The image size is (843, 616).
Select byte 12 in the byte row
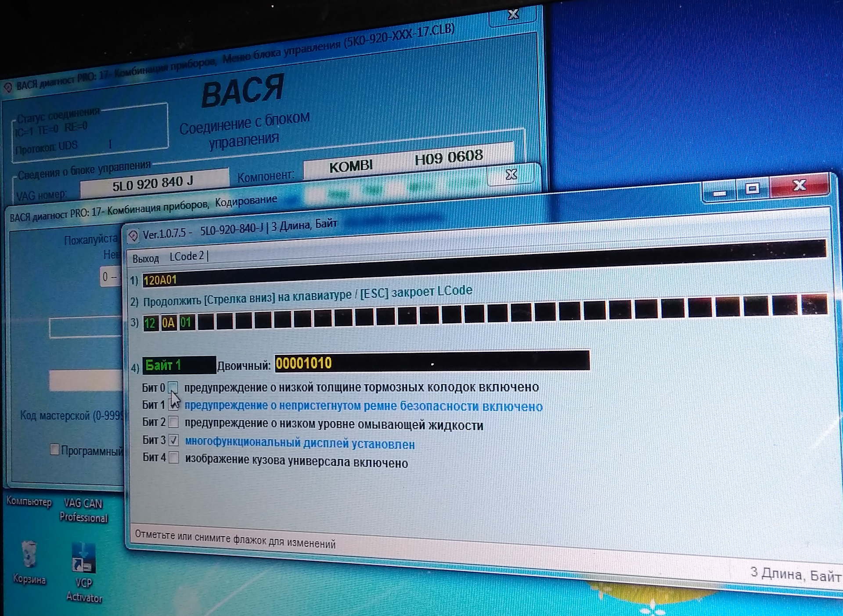(151, 323)
